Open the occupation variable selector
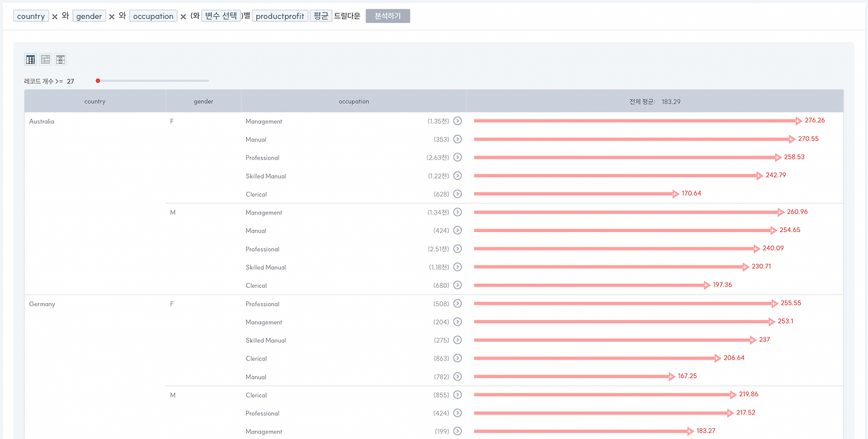 click(x=153, y=16)
